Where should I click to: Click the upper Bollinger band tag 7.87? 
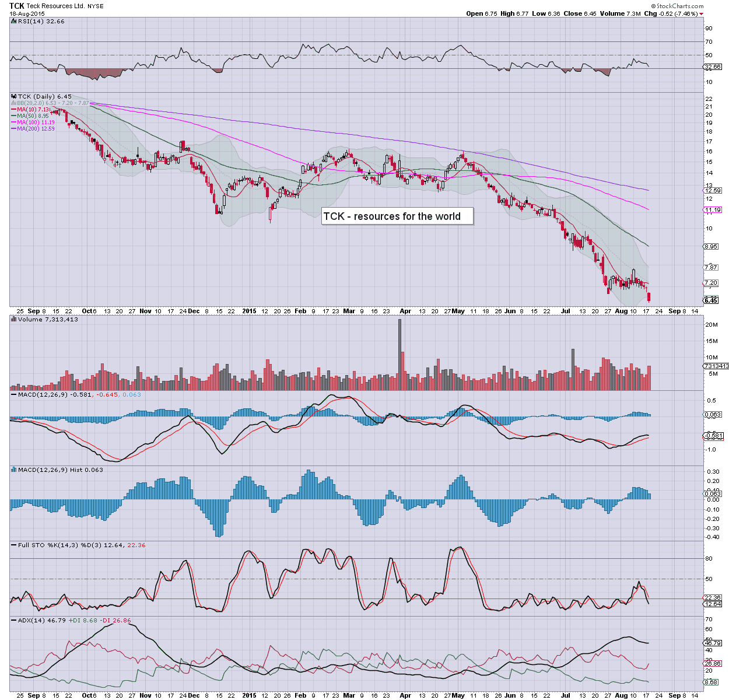711,267
